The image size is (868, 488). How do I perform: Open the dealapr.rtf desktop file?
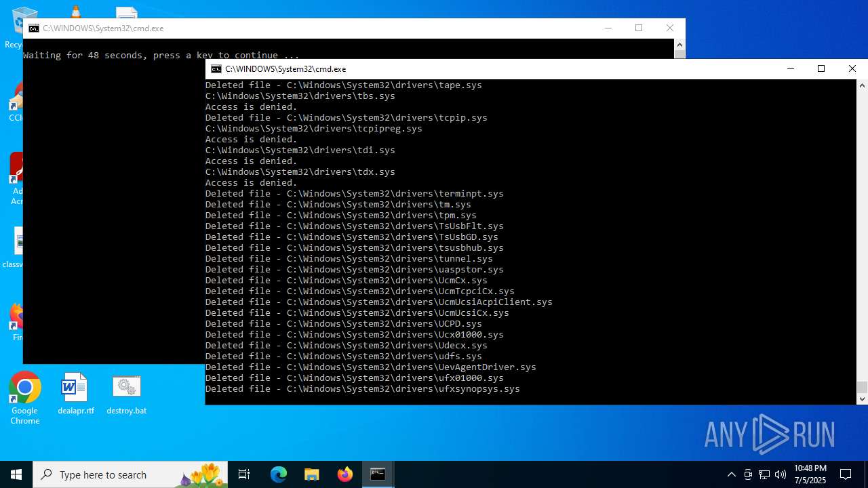coord(75,394)
